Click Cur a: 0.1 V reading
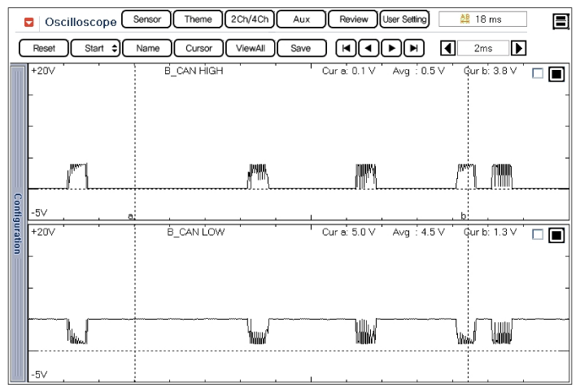 348,71
